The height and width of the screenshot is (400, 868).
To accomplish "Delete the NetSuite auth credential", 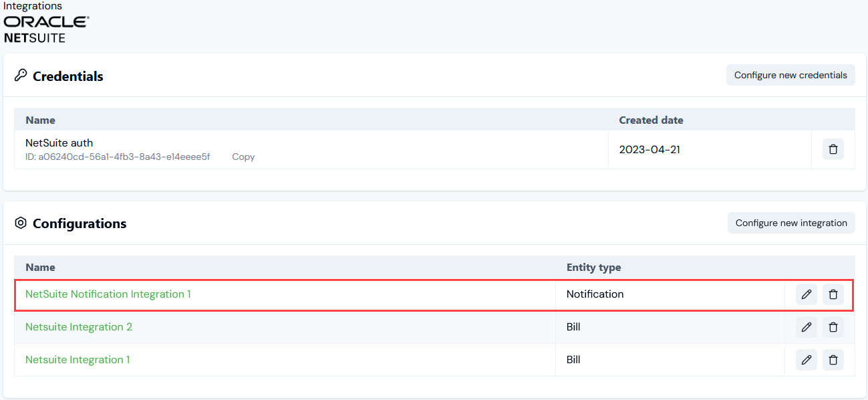I will [x=833, y=149].
